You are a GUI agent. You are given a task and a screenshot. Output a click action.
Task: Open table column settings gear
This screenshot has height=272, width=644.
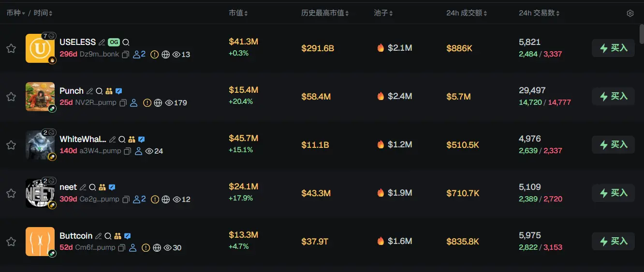click(x=630, y=14)
